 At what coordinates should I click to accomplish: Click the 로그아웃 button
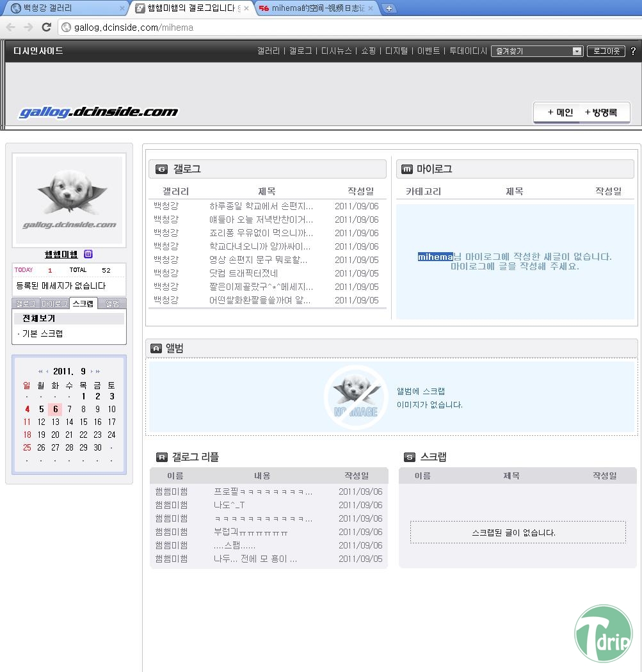[x=606, y=51]
